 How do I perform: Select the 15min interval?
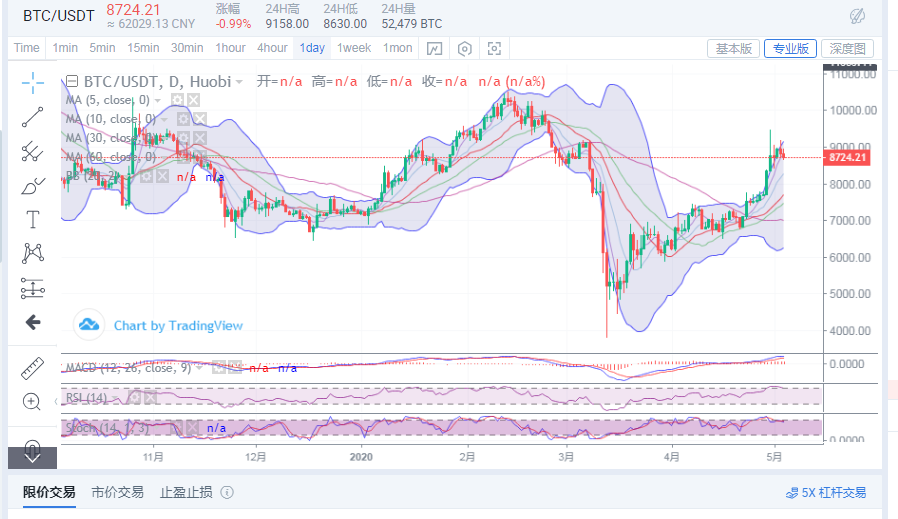[x=143, y=48]
